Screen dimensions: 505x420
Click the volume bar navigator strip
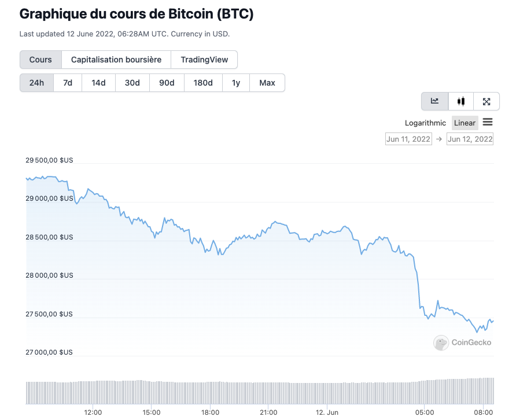[x=260, y=392]
